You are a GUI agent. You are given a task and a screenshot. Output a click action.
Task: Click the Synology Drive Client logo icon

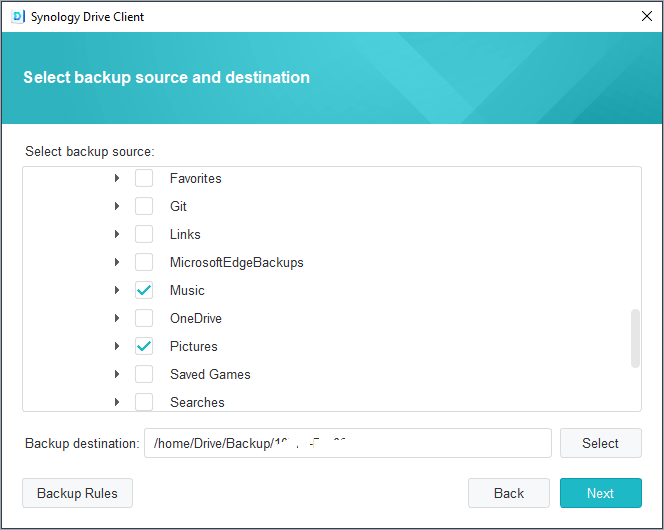pos(18,17)
